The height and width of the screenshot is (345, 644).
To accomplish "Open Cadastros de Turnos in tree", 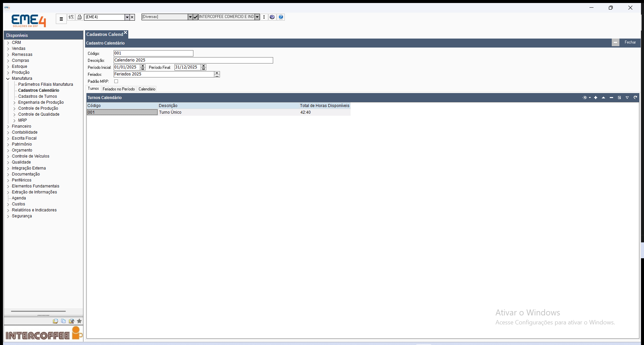I will [x=38, y=96].
